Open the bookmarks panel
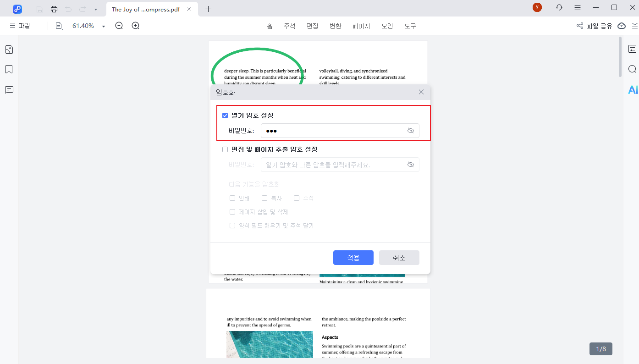This screenshot has width=639, height=364. (x=9, y=69)
